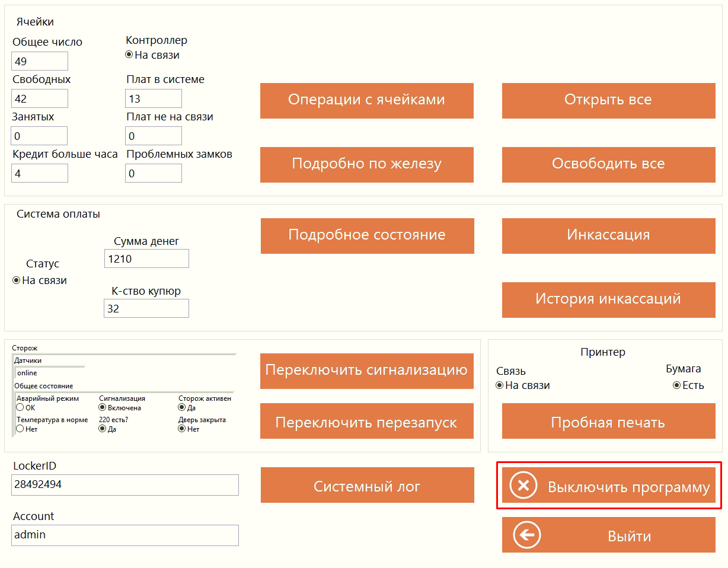Viewport: 728px width, 568px height.
Task: View История инкассаций
Action: [608, 299]
